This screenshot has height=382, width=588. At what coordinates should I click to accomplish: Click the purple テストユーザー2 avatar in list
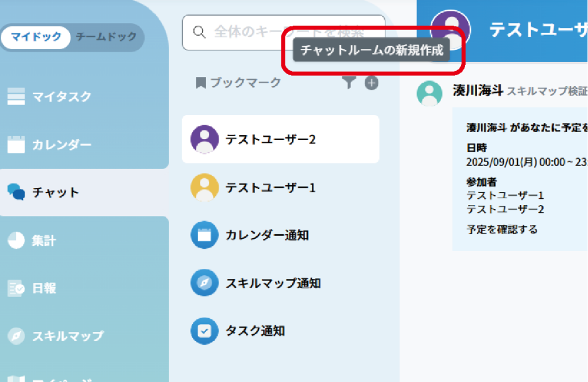tap(204, 139)
